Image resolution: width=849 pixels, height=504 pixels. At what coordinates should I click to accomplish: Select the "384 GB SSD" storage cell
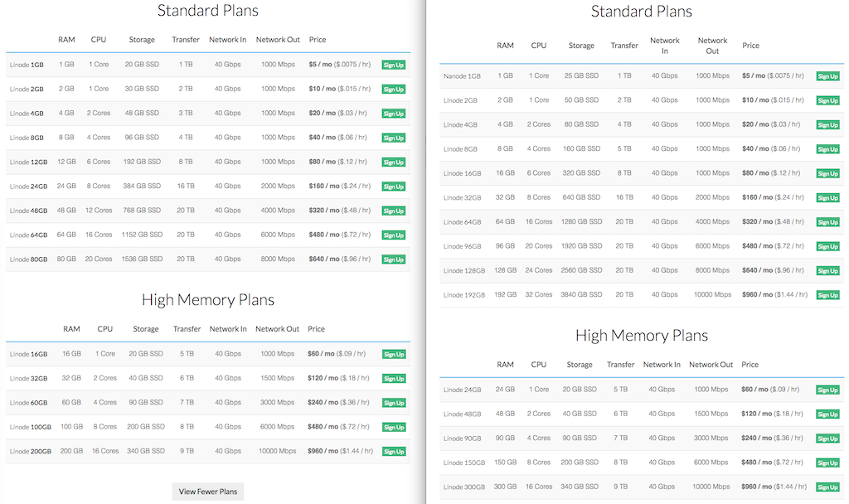[x=142, y=187]
